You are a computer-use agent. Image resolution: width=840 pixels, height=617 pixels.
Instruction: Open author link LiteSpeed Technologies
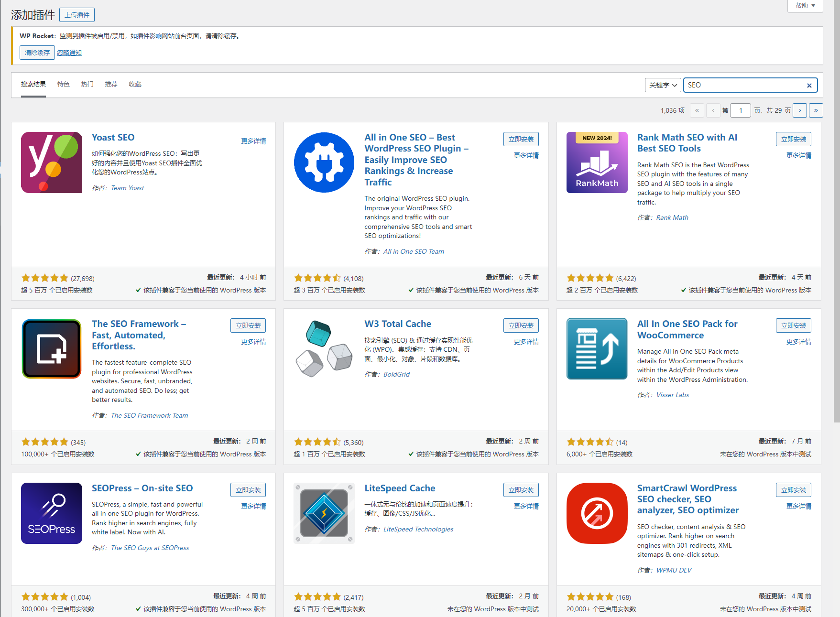[x=418, y=530]
